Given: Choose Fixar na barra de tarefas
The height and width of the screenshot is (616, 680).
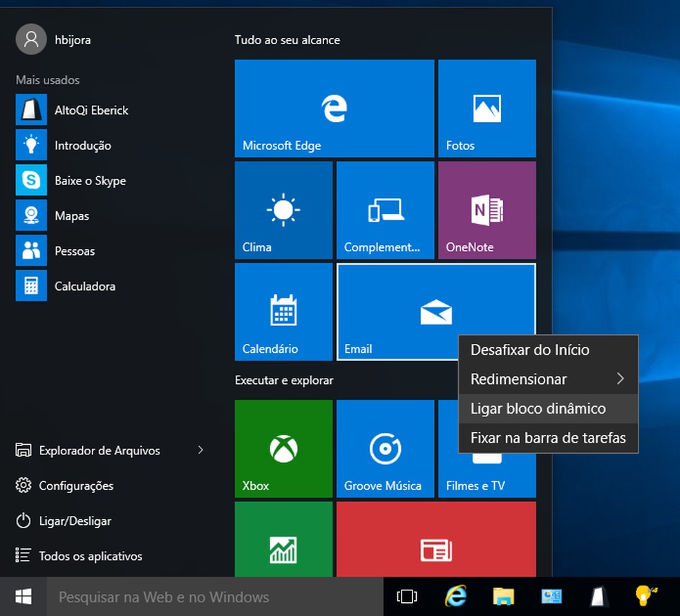Looking at the screenshot, I should (548, 438).
